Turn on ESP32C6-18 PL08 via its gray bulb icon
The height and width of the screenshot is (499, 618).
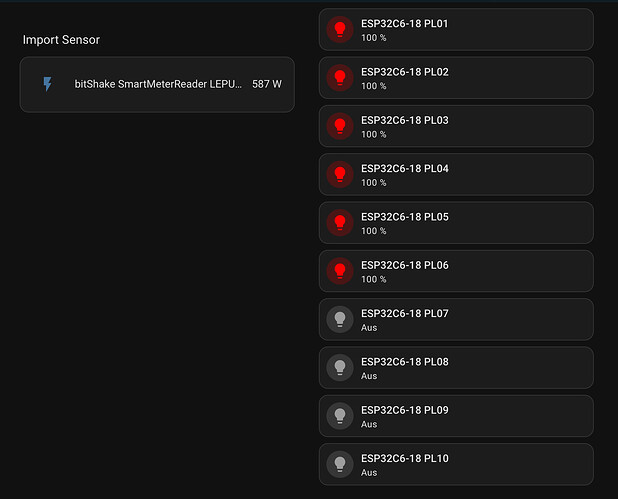340,367
